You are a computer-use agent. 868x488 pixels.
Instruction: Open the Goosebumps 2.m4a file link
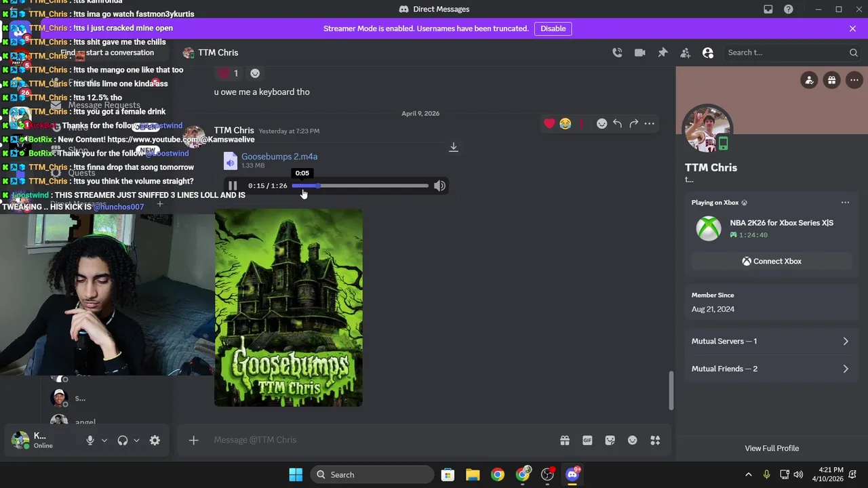point(279,157)
